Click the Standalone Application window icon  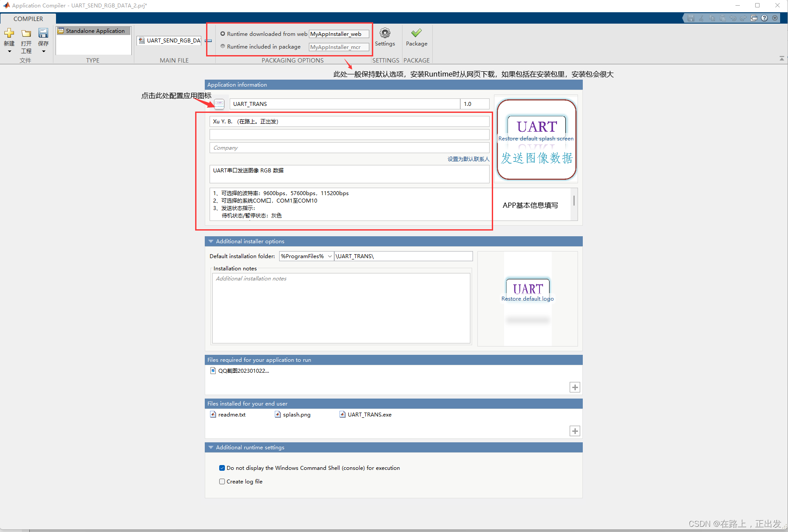click(61, 31)
